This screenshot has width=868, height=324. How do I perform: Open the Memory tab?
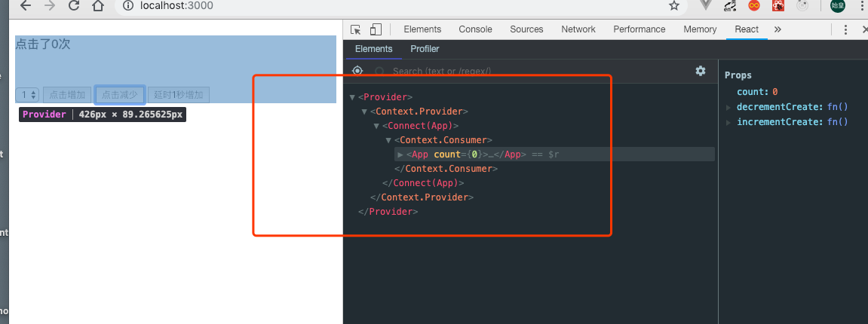click(700, 29)
